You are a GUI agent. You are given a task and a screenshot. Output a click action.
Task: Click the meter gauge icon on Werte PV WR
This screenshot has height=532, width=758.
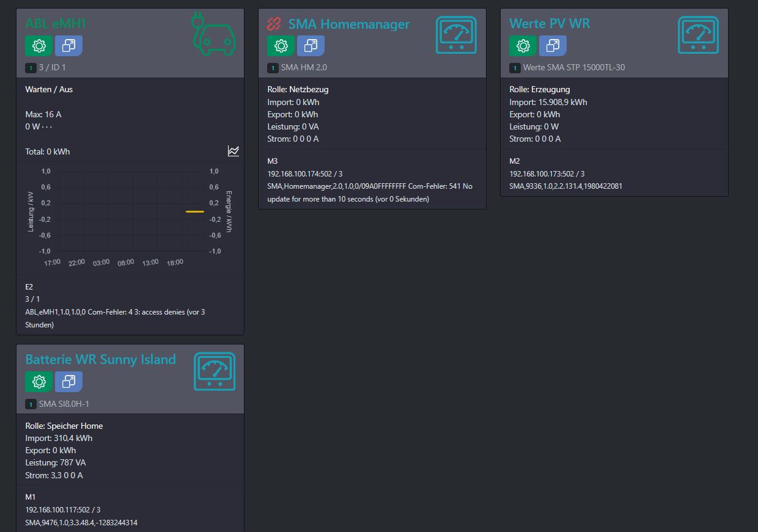(698, 35)
